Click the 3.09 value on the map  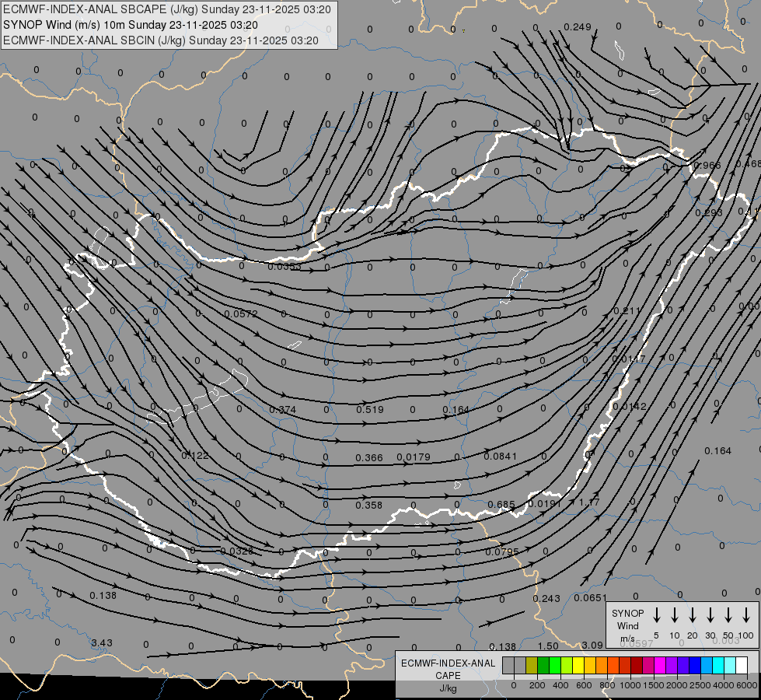click(x=592, y=645)
